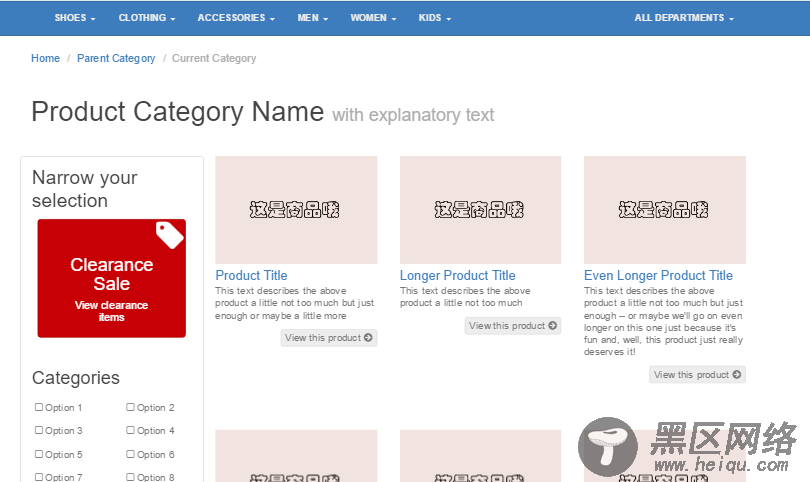
Task: Click View this product under Product Title
Action: 329,338
